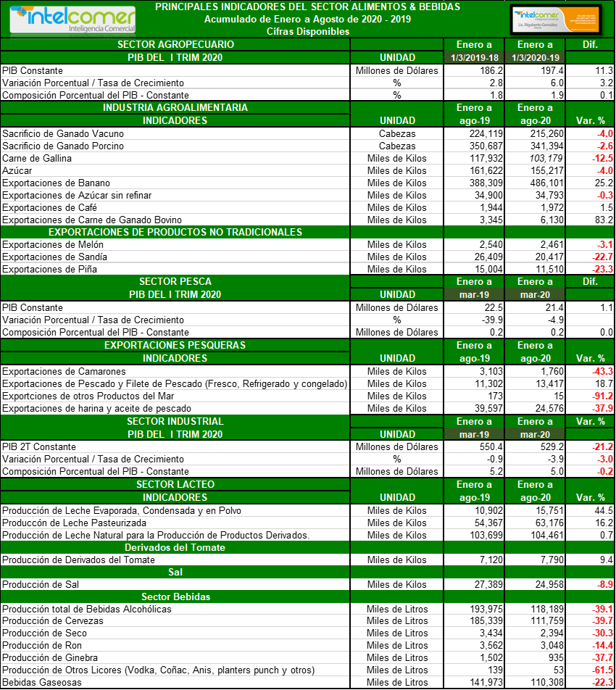616x690 pixels.
Task: Click the intelcomer business card image
Action: click(x=556, y=20)
